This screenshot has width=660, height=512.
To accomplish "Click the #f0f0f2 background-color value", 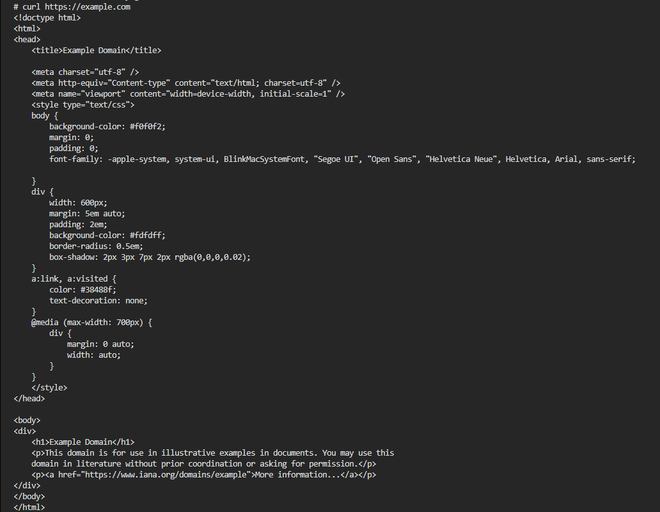I will (x=148, y=126).
